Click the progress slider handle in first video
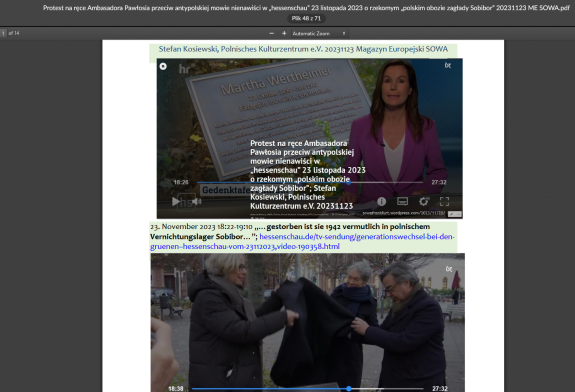Image resolution: width=575 pixels, height=392 pixels. [349, 182]
